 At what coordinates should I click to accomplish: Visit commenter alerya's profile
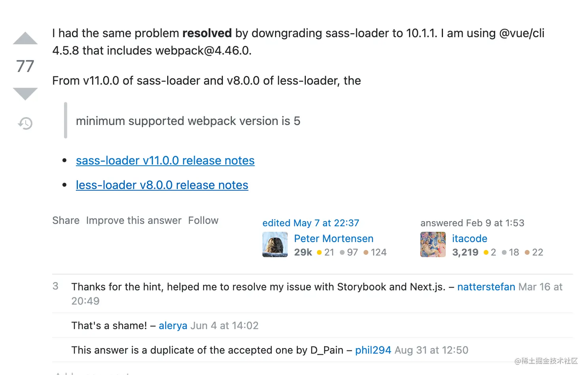click(x=173, y=326)
